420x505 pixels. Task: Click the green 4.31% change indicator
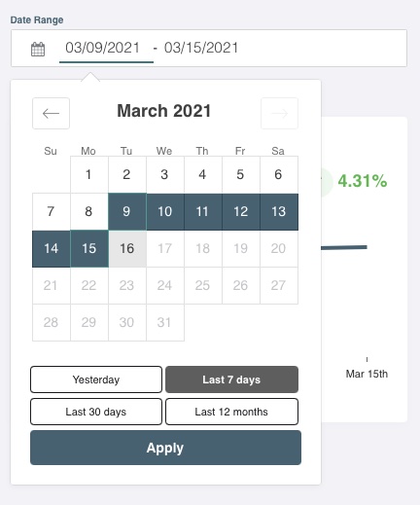[363, 181]
